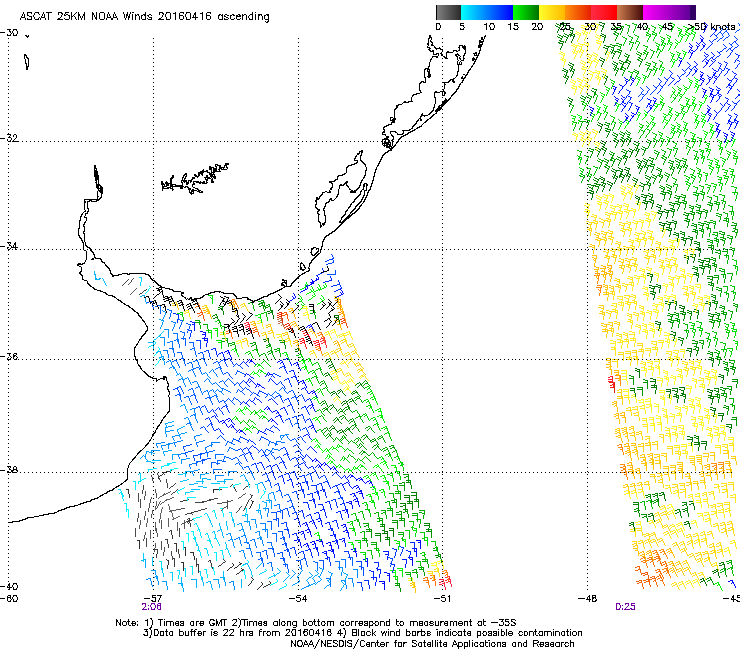Click the "NOAA/NESDIS/Center for Satellite Applications and Research" credit
The image size is (740, 650).
click(x=432, y=644)
